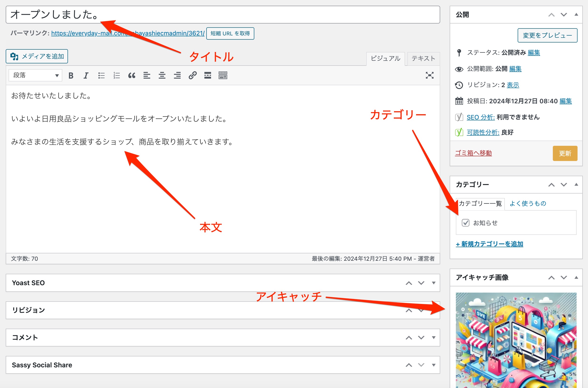Toggle bold formatting in the editor toolbar
Viewport: 588px width, 388px height.
coord(71,76)
